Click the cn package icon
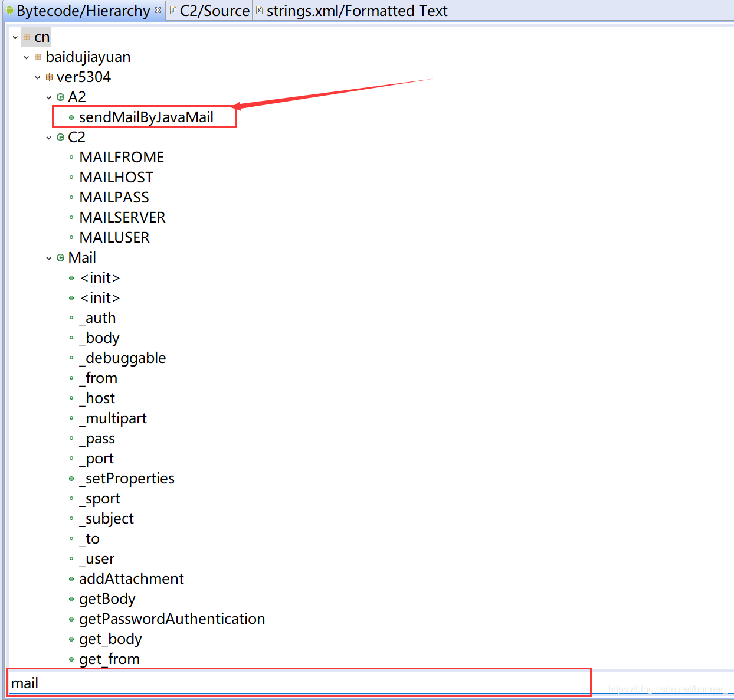This screenshot has width=734, height=700. click(27, 37)
